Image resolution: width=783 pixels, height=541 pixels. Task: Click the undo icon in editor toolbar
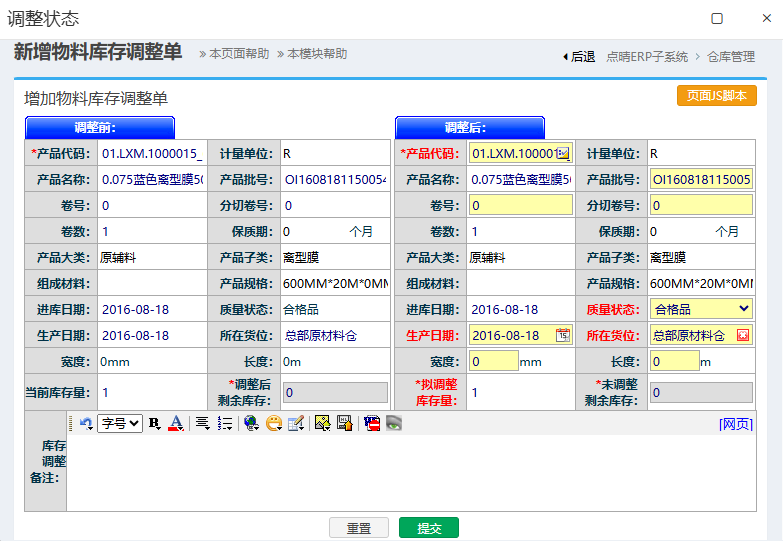click(87, 423)
